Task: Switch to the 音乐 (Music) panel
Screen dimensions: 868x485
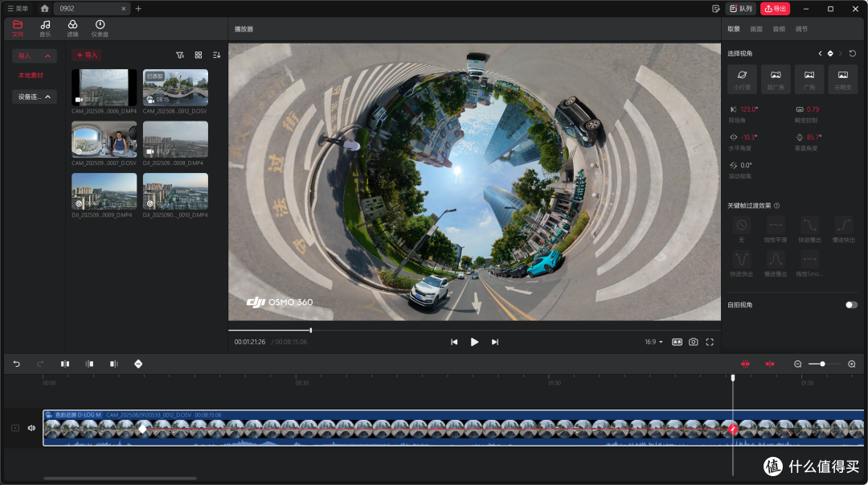Action: (45, 28)
